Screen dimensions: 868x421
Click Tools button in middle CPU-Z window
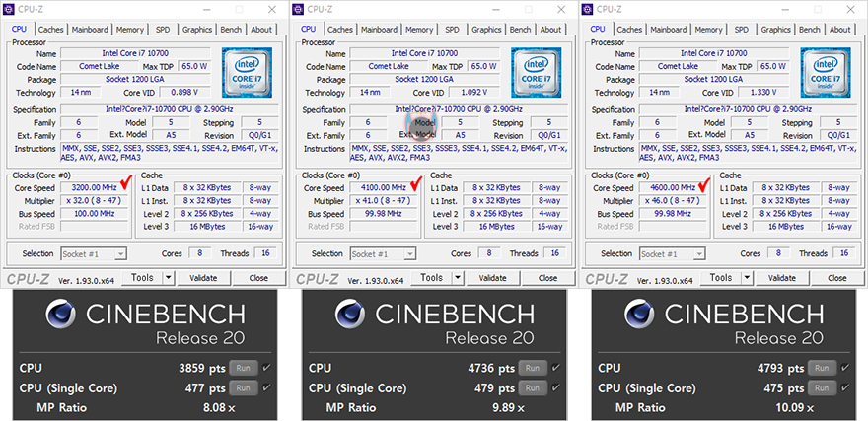[432, 278]
